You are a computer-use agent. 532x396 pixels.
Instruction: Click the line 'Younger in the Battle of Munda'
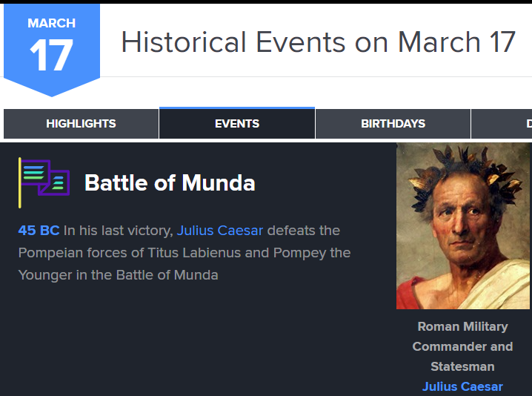pyautogui.click(x=118, y=275)
